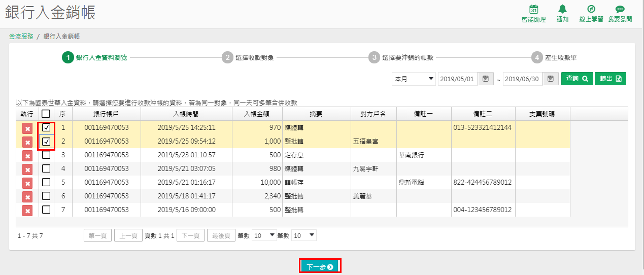Delete row 6 with the red X
This screenshot has height=275, width=644.
[x=27, y=197]
